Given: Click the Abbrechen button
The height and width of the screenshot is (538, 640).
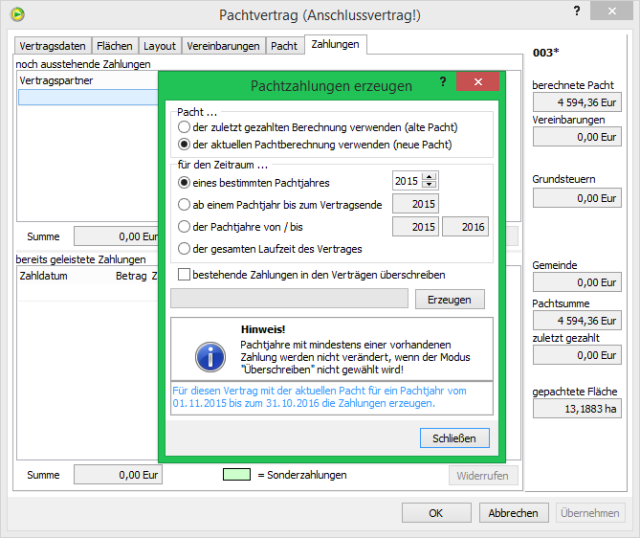Looking at the screenshot, I should point(514,513).
